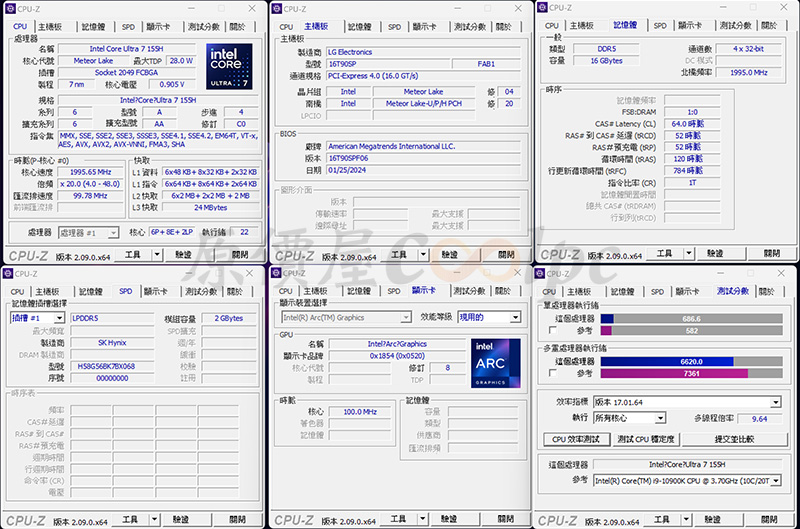Expand the 工具 arrow in the 顯示卡 window
Image resolution: width=800 pixels, height=529 pixels.
(423, 519)
